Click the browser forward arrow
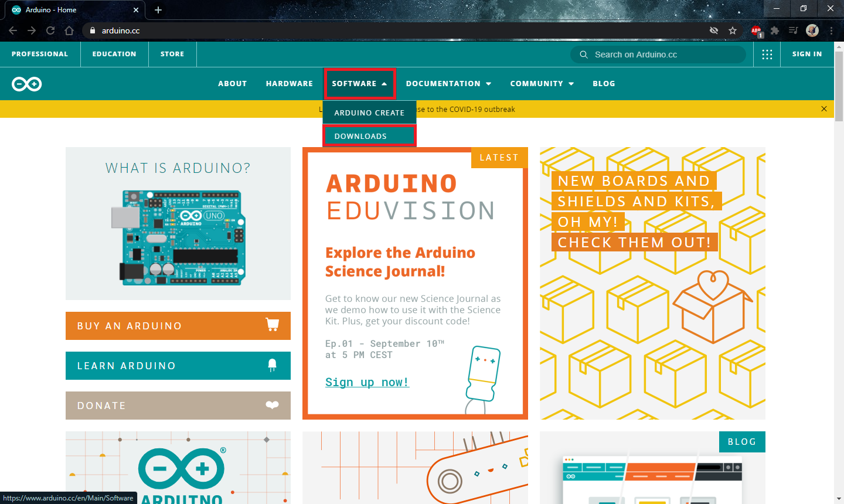The height and width of the screenshot is (504, 844). click(32, 30)
